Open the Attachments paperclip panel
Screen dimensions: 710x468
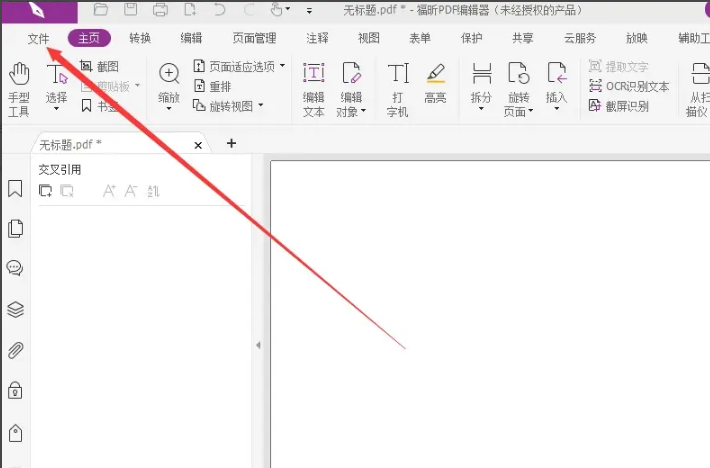pyautogui.click(x=15, y=350)
